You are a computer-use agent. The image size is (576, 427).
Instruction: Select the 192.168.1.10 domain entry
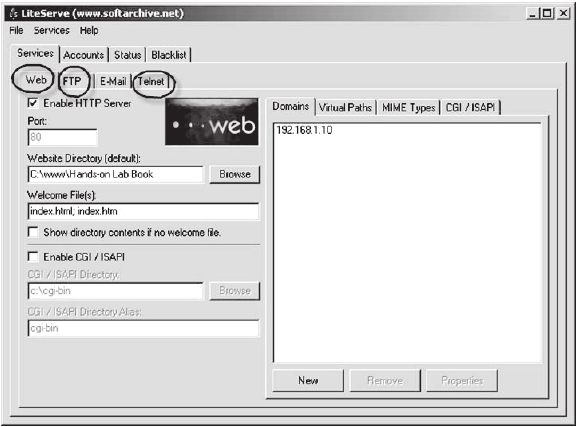tap(305, 130)
